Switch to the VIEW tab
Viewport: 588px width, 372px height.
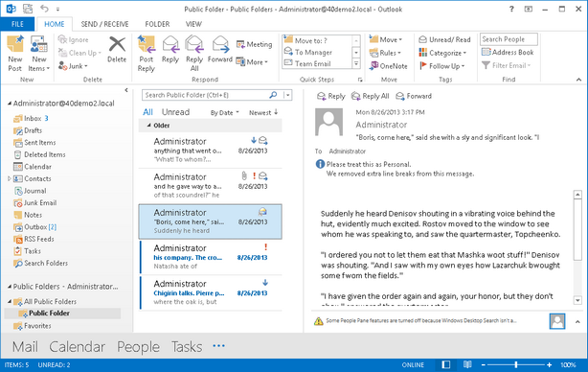(x=193, y=24)
